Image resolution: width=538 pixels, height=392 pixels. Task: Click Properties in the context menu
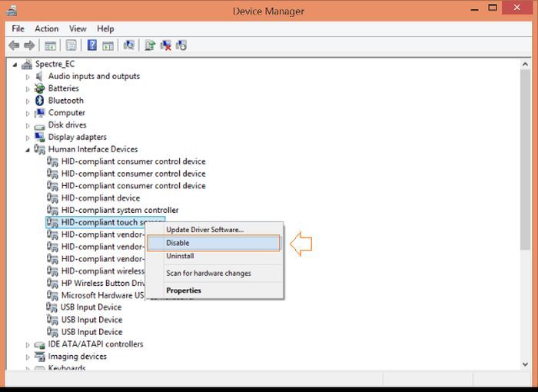(x=184, y=291)
